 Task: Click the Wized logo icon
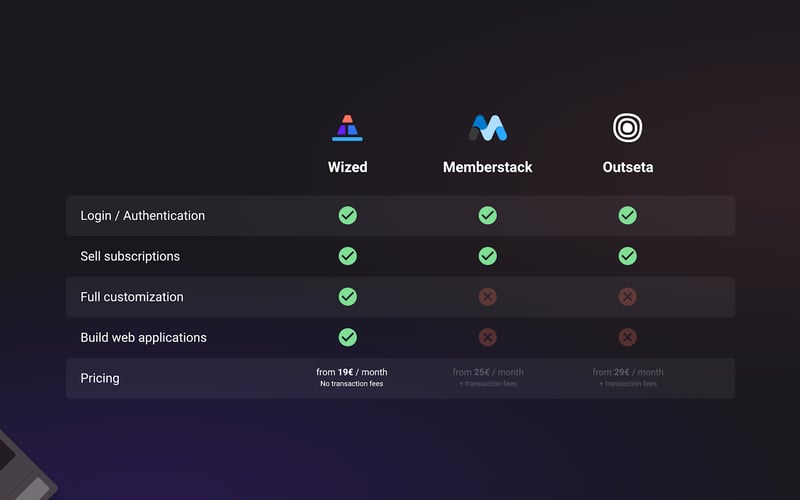(347, 128)
